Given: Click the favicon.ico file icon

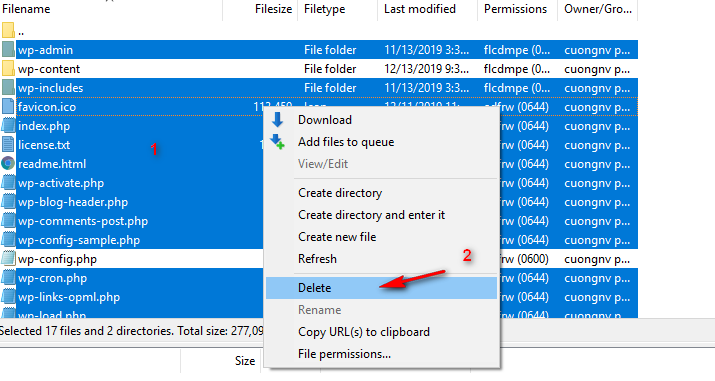Looking at the screenshot, I should [8, 107].
